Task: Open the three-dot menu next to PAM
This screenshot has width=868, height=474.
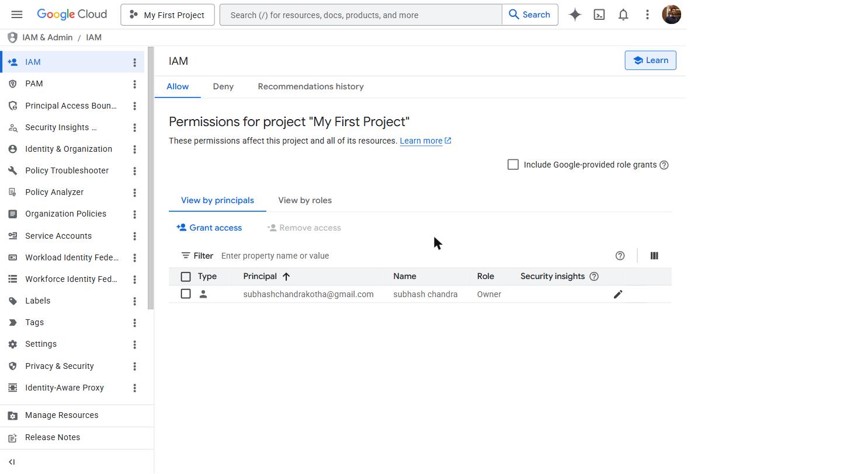Action: [134, 84]
